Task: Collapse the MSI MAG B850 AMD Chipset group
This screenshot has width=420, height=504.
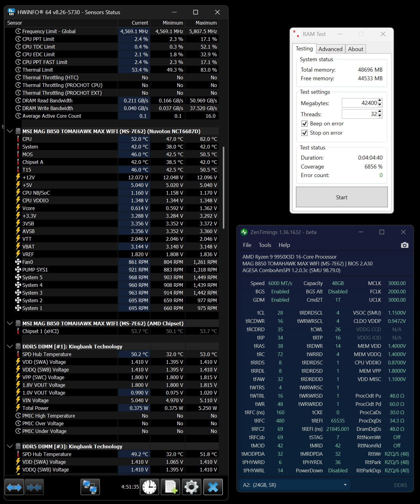Action: pyautogui.click(x=10, y=323)
